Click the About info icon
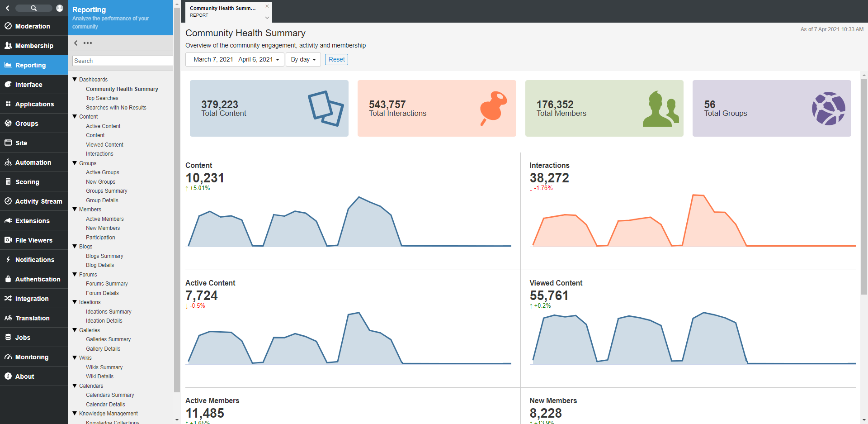This screenshot has height=424, width=868. pos(8,376)
